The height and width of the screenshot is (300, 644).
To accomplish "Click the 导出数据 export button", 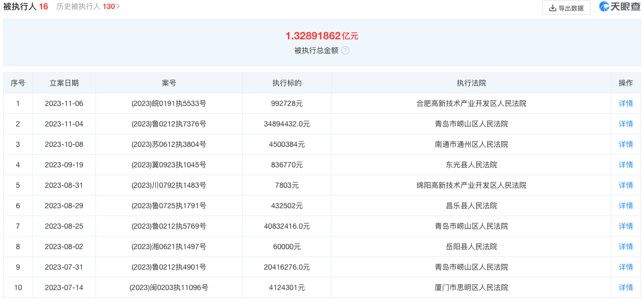I will click(566, 8).
